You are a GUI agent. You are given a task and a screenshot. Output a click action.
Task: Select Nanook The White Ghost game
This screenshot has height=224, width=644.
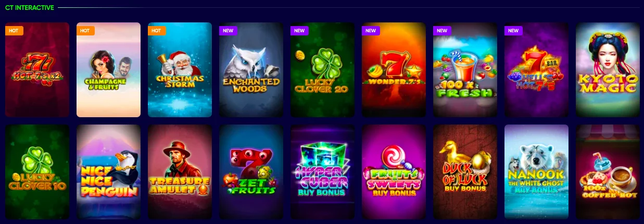point(536,172)
